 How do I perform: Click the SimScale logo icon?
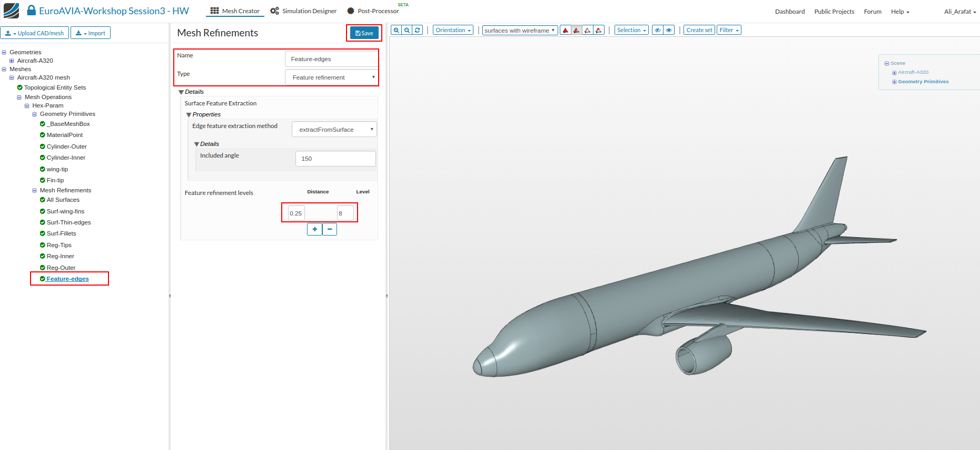pos(11,11)
